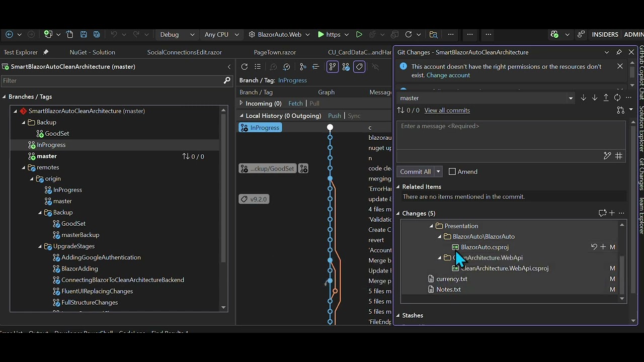Click the Save All icon in main toolbar

(x=97, y=35)
